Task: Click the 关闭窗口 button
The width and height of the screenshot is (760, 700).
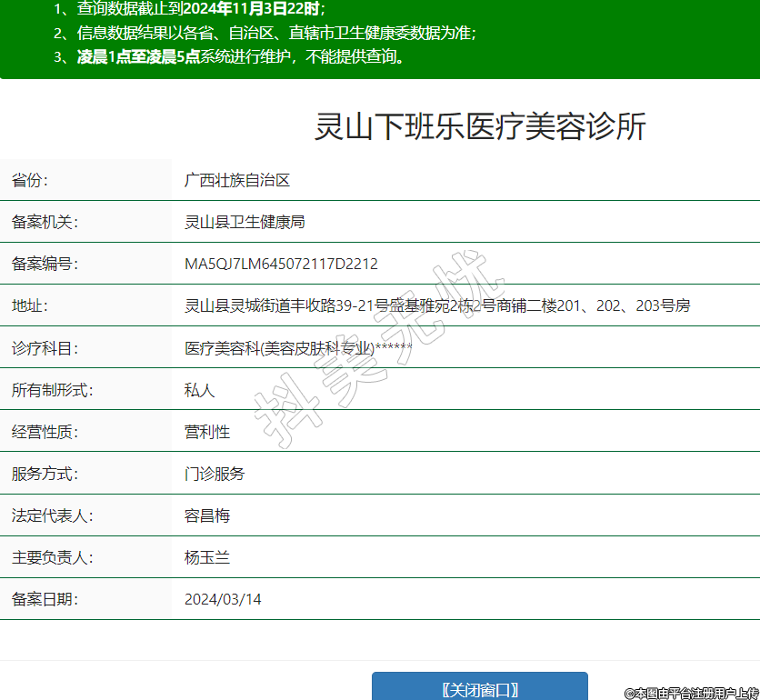Action: [479, 688]
